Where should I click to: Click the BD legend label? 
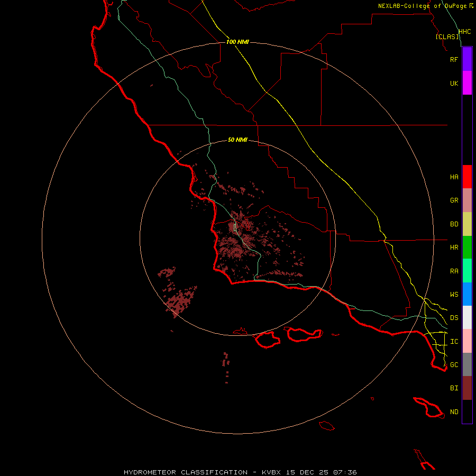point(454,224)
